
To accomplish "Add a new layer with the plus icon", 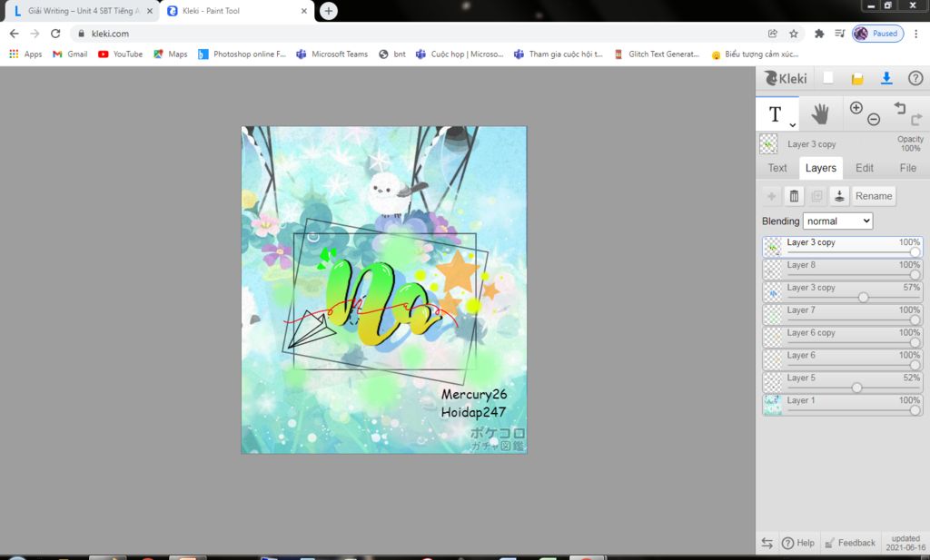I will [x=771, y=196].
